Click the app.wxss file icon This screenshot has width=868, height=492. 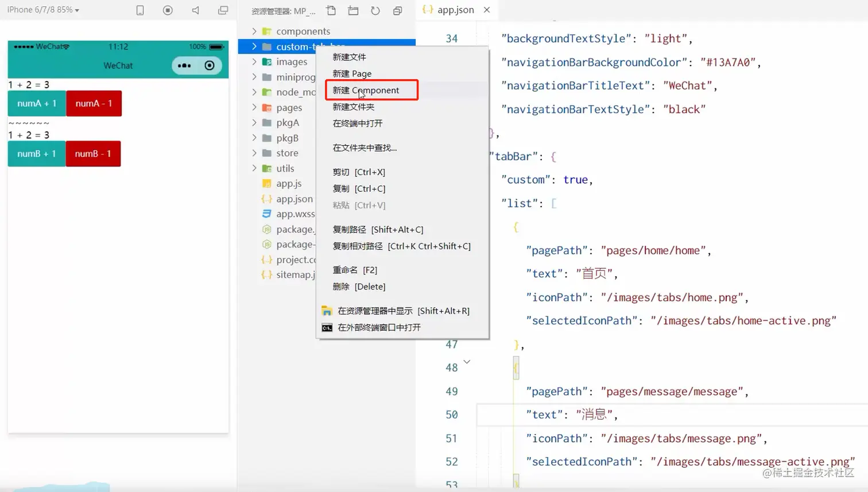(x=267, y=214)
